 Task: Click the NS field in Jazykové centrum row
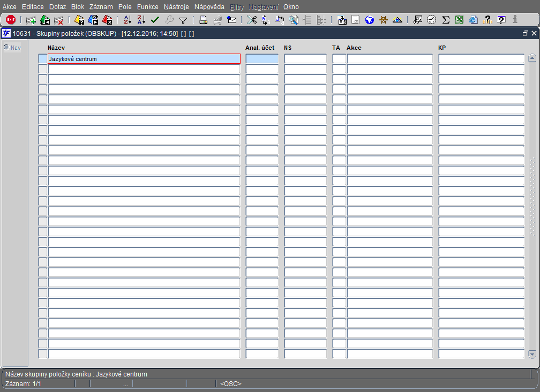coord(305,59)
